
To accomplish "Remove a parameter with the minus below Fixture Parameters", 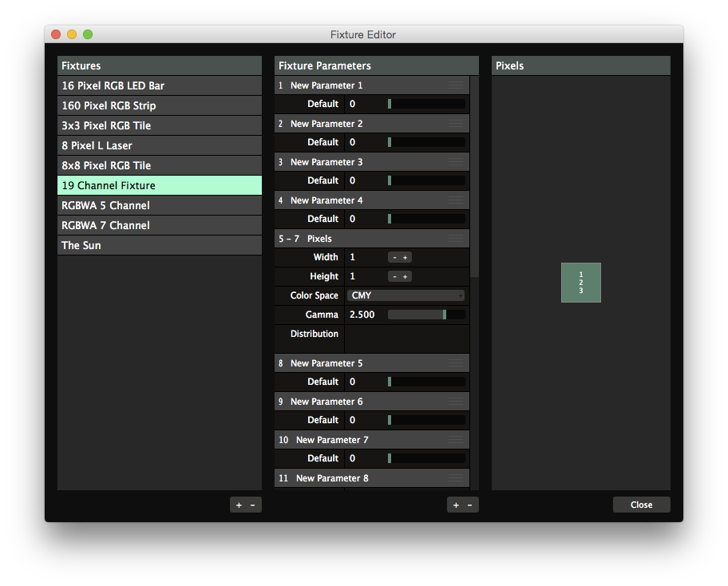I will (x=470, y=505).
